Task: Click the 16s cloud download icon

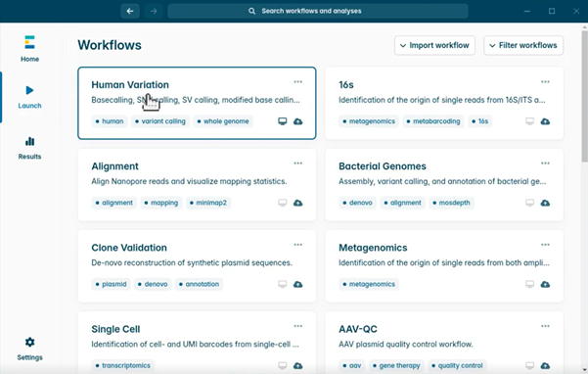Action: [x=545, y=121]
